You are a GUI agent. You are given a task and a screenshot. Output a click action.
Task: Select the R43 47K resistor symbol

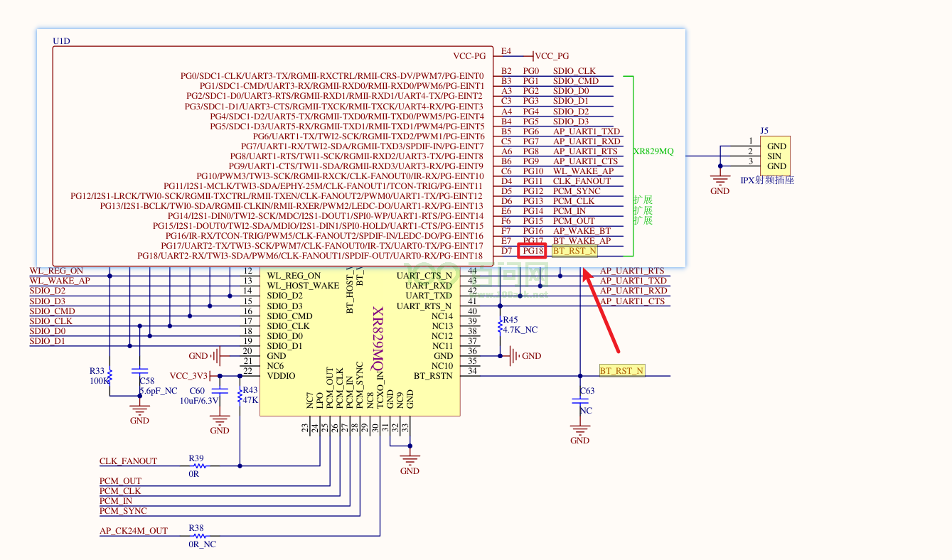click(240, 394)
